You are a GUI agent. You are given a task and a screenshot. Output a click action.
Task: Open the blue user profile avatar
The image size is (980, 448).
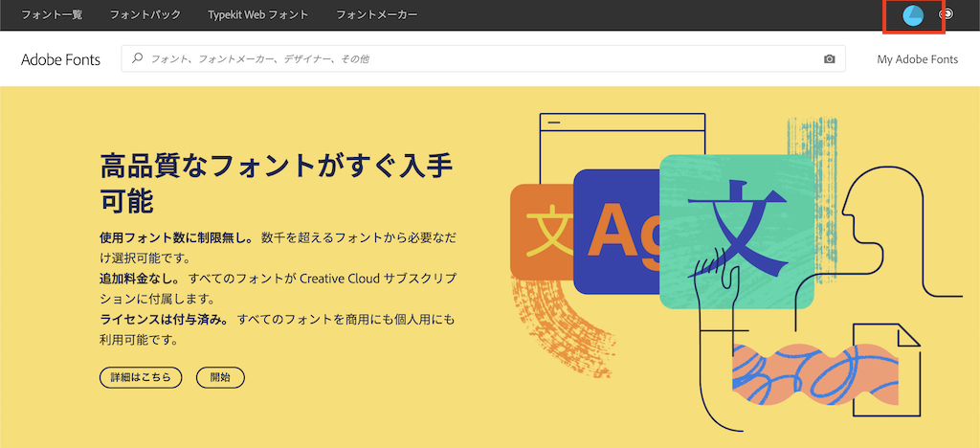coord(913,15)
